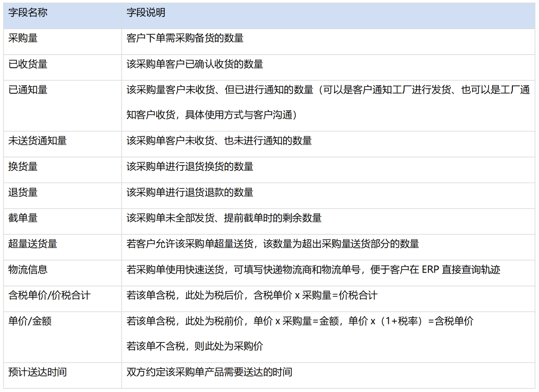539x392 pixels.
Task: Select the 采购量 field name cell
Action: (x=23, y=38)
